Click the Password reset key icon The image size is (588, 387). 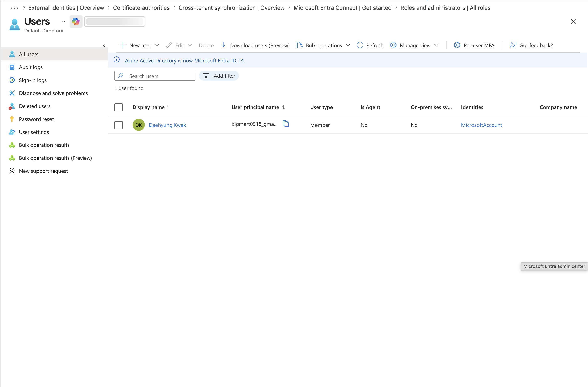12,119
